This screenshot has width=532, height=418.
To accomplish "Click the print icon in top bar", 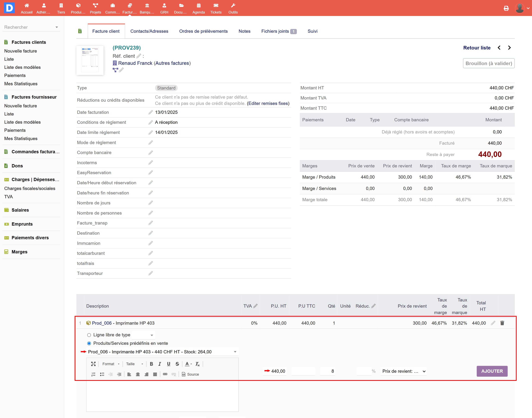I will (506, 8).
